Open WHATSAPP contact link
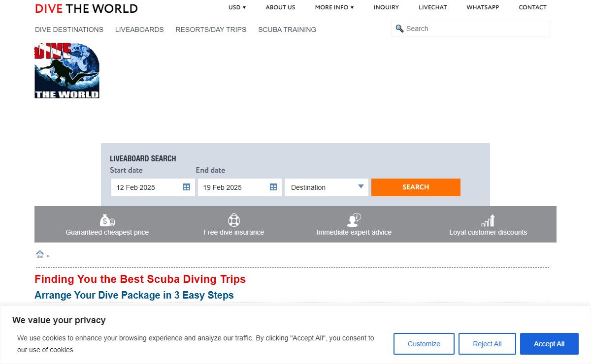Screen dimensions: 591x364 click(483, 7)
